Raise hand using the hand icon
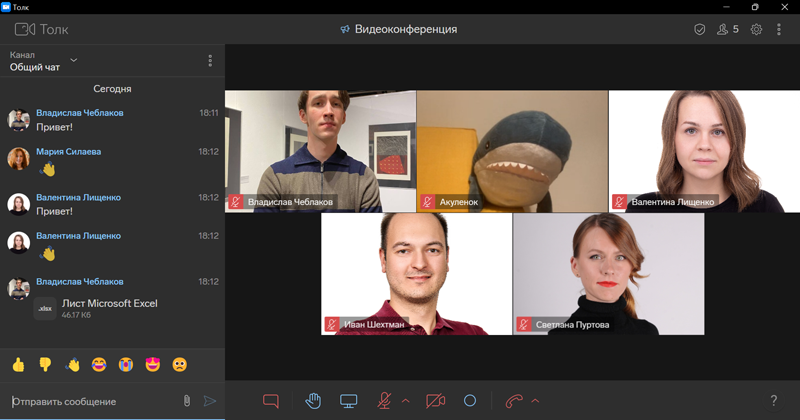Viewport: 800px width, 420px height. click(313, 401)
